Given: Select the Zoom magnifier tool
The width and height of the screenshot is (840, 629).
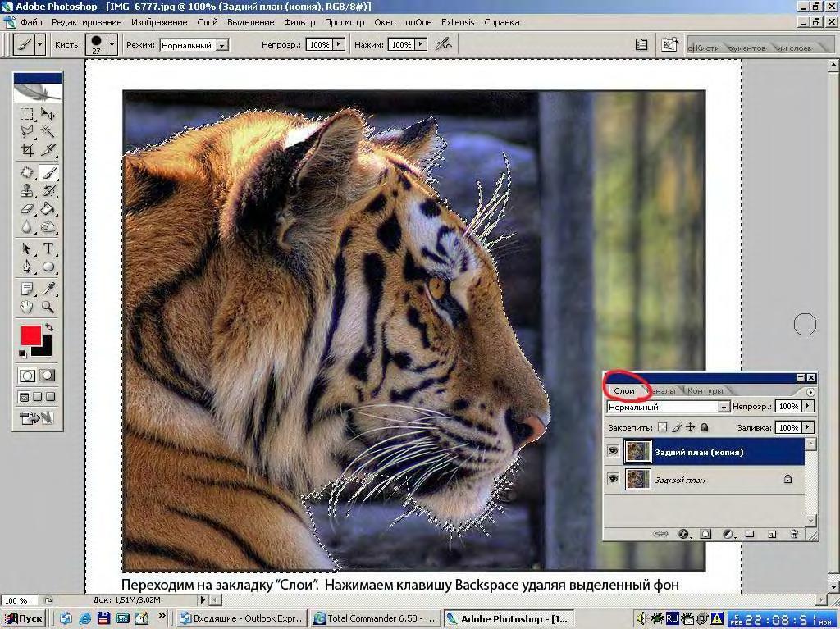Looking at the screenshot, I should tap(48, 307).
